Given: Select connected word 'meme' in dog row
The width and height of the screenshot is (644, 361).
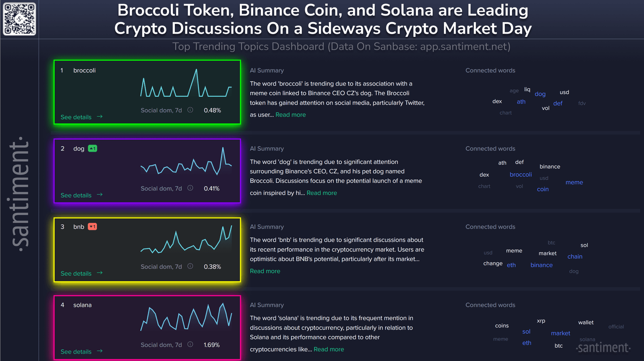Looking at the screenshot, I should coord(574,182).
